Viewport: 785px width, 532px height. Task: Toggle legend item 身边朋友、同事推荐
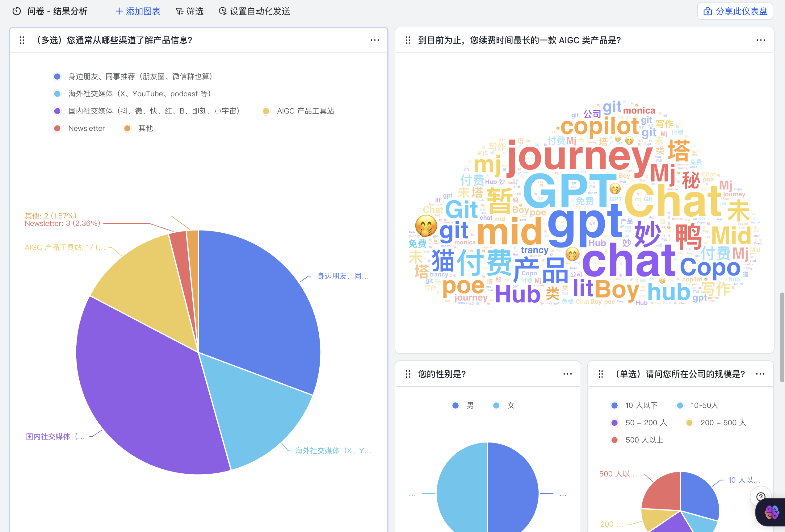click(x=134, y=76)
